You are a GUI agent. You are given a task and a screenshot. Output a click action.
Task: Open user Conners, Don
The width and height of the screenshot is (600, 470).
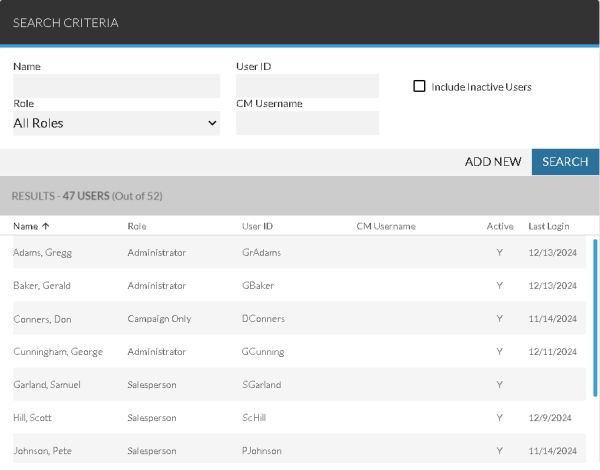42,319
